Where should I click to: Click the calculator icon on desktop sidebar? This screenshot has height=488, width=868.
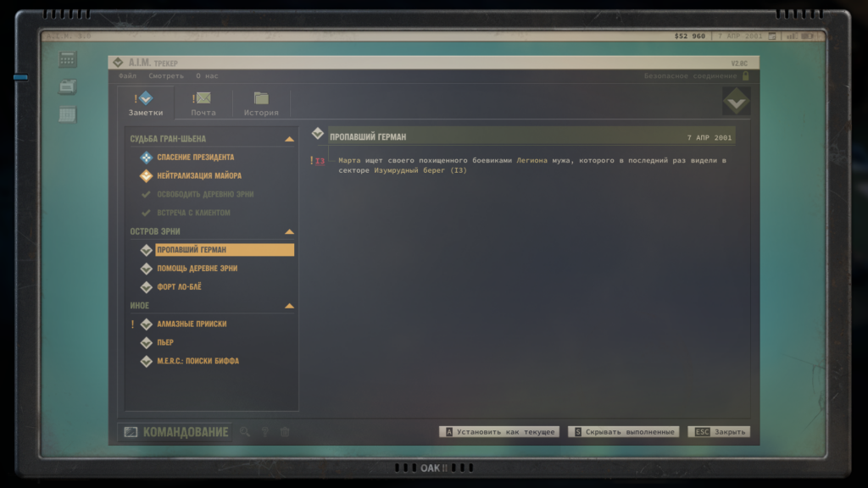point(68,59)
